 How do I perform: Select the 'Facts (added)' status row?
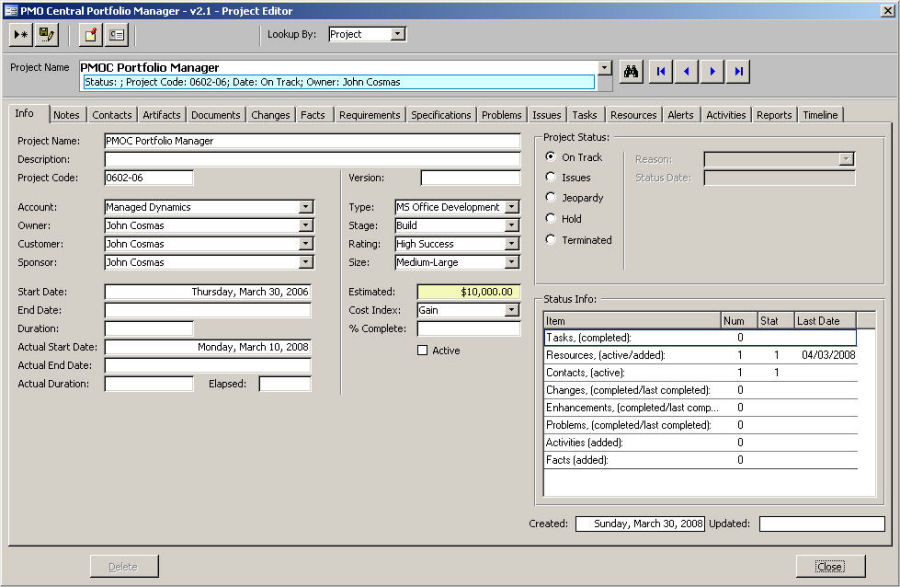[x=700, y=460]
